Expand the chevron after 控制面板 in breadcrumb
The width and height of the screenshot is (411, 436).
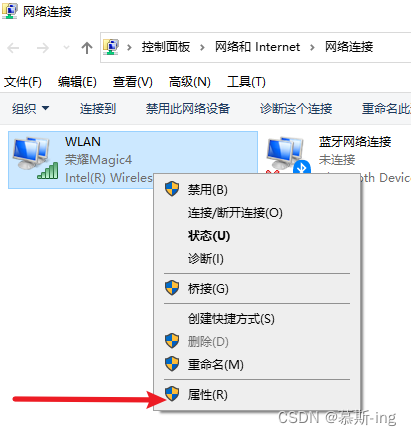pyautogui.click(x=202, y=47)
